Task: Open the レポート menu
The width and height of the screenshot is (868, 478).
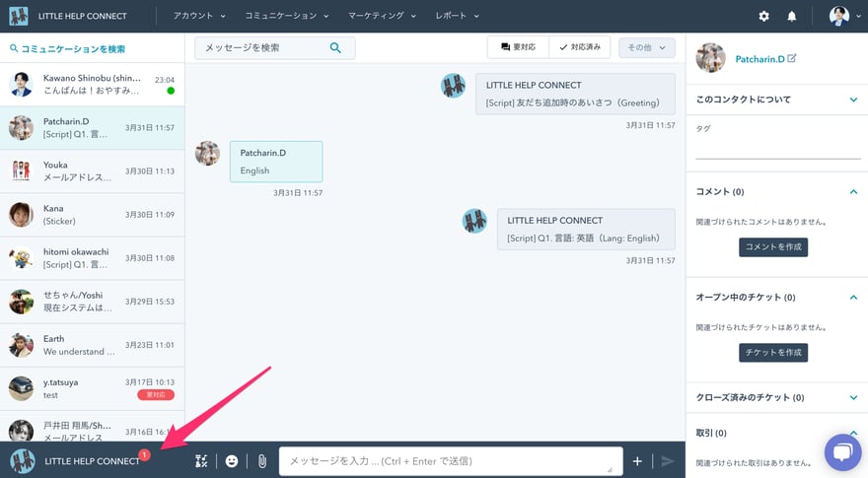Action: (457, 17)
